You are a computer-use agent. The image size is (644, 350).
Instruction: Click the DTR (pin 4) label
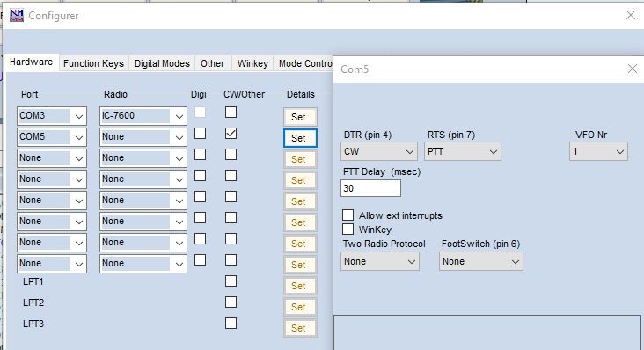click(x=368, y=135)
